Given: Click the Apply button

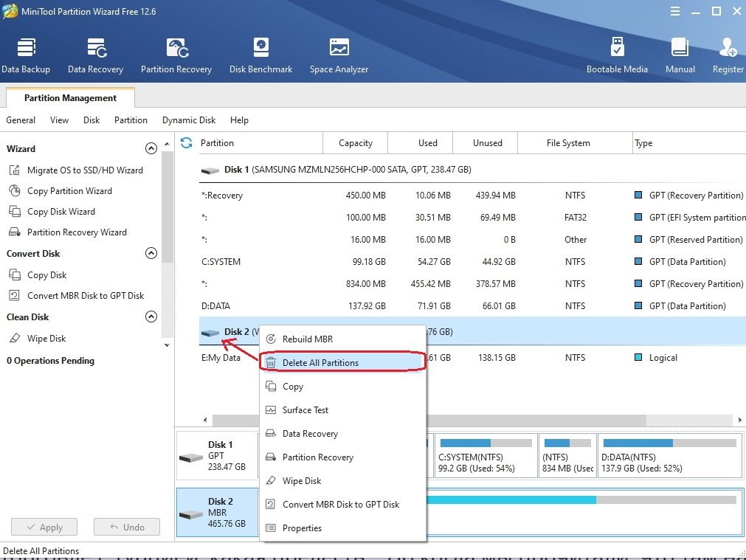Looking at the screenshot, I should [x=44, y=528].
